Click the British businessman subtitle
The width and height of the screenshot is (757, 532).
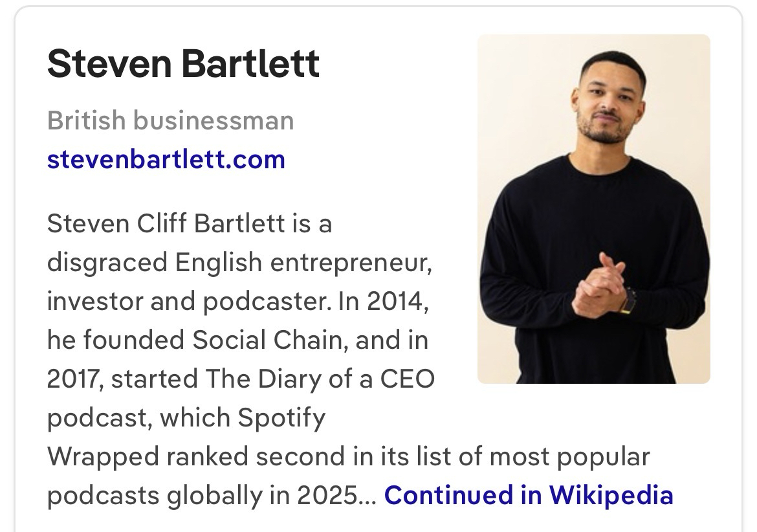point(170,121)
